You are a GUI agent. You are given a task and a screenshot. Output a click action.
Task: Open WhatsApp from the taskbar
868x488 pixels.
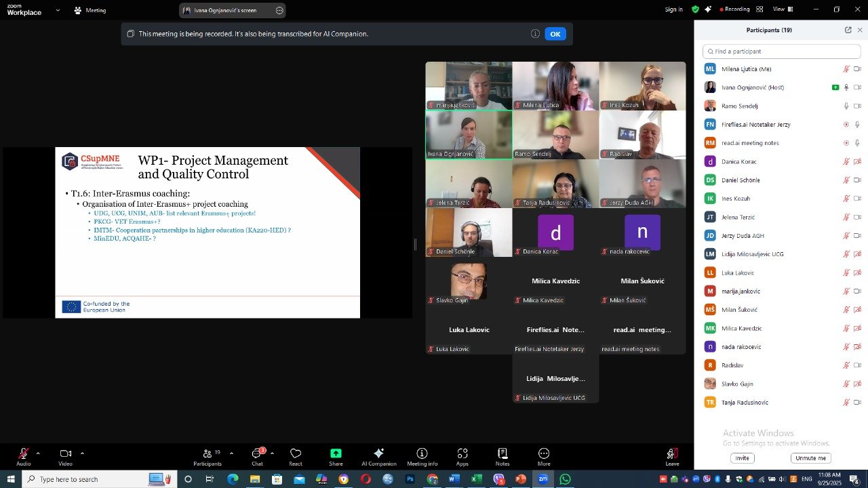pos(565,479)
